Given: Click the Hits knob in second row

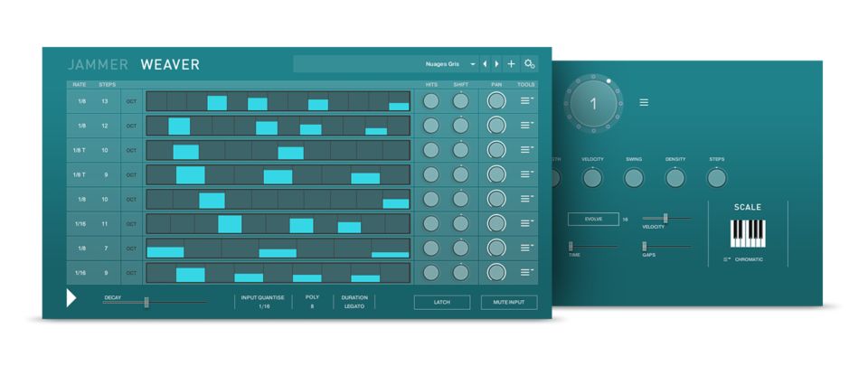Looking at the screenshot, I should (x=431, y=126).
